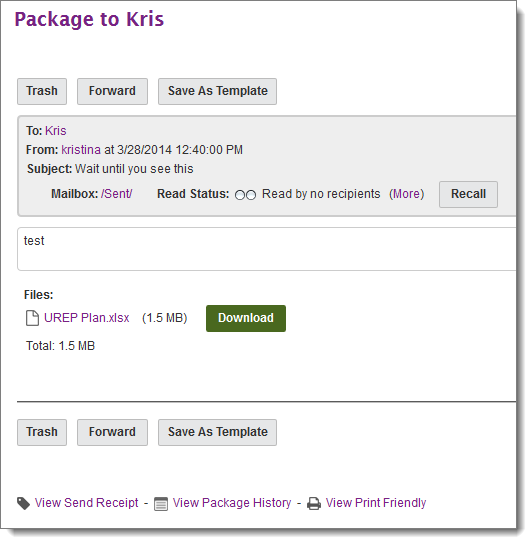Click the top Trash button
Image resolution: width=532 pixels, height=544 pixels.
click(42, 91)
